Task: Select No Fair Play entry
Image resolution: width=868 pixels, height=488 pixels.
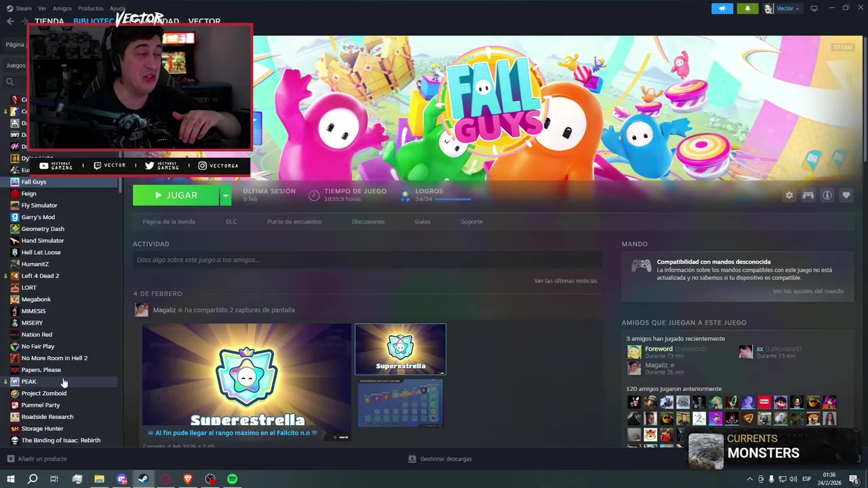Action: pyautogui.click(x=37, y=346)
